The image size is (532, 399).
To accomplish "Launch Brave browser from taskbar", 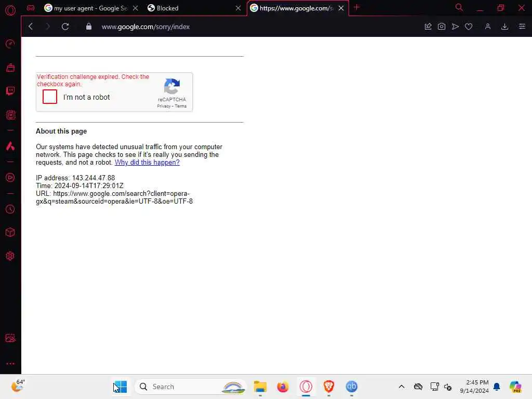I will (x=328, y=387).
